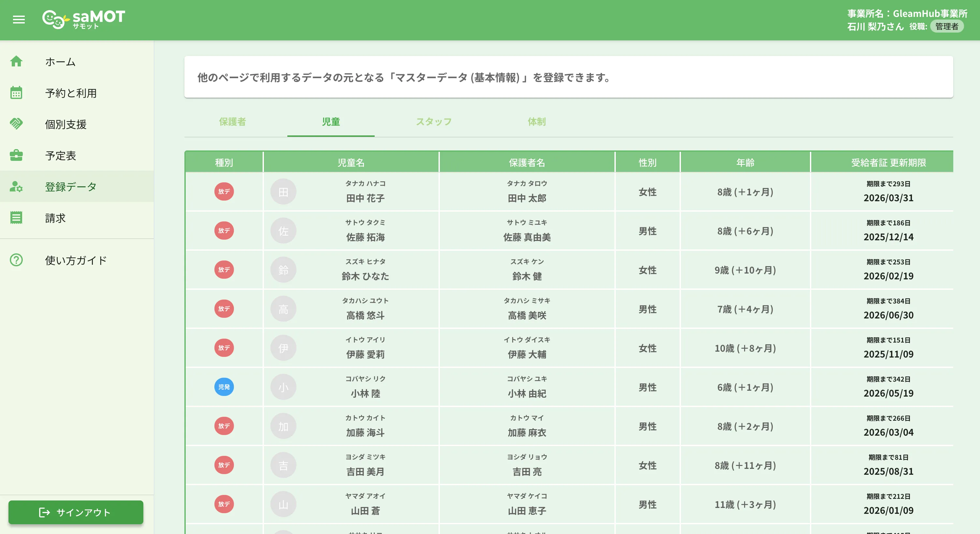
Task: Click the red 放デ badge for 田中 花子
Action: pos(224,192)
